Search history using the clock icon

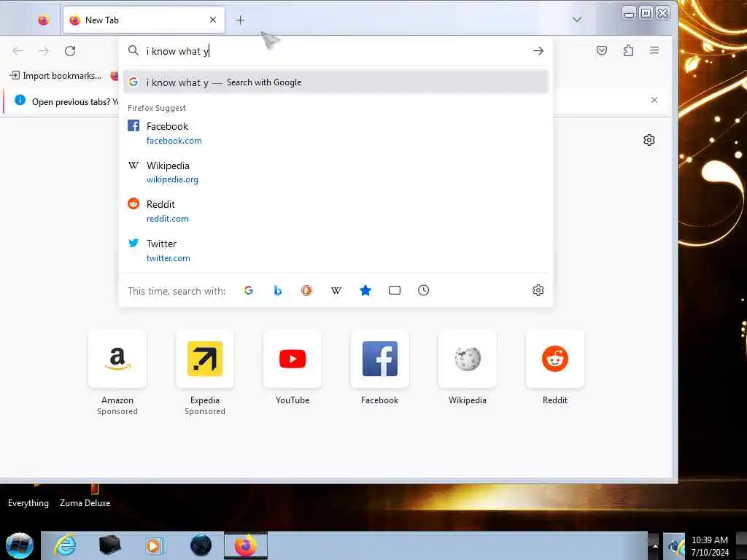(x=424, y=290)
